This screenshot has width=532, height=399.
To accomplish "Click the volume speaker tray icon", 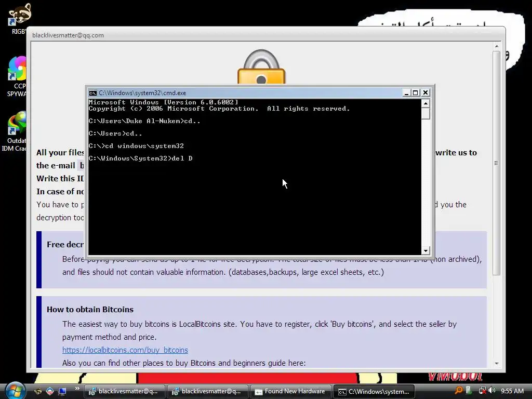I will (493, 391).
